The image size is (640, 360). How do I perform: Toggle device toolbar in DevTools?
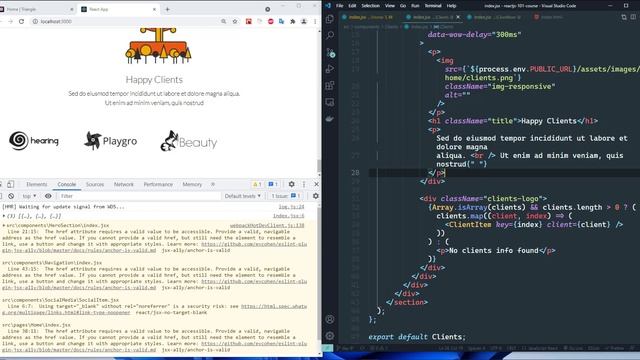(11, 184)
